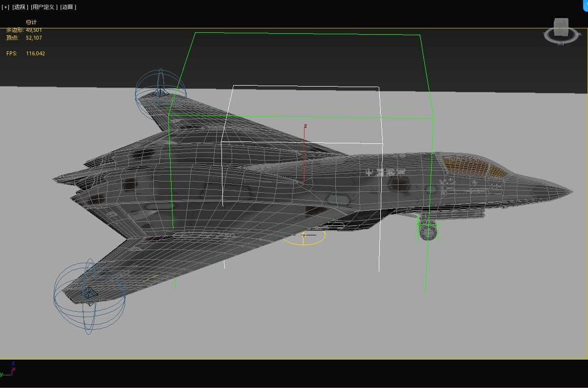Open the [透视] perspective view menu

20,7
